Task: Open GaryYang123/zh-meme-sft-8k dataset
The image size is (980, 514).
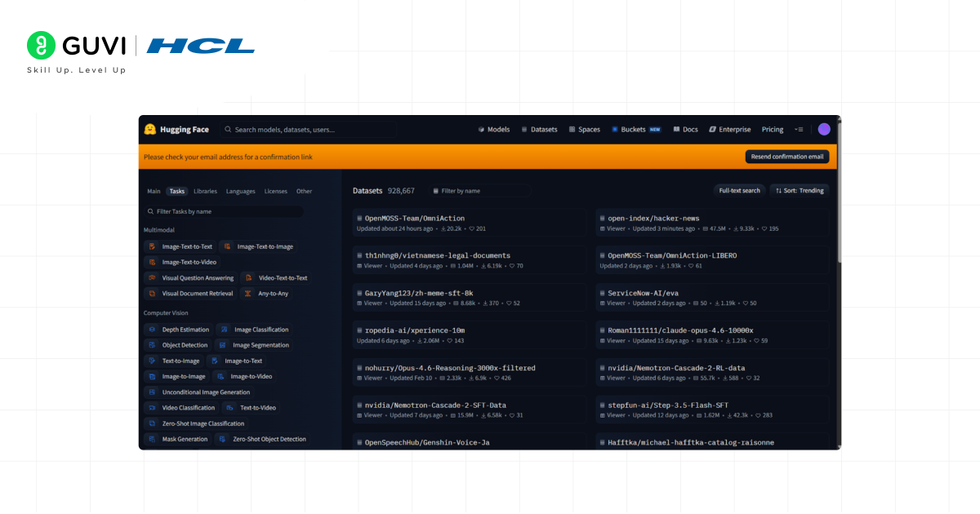Action: tap(469, 298)
